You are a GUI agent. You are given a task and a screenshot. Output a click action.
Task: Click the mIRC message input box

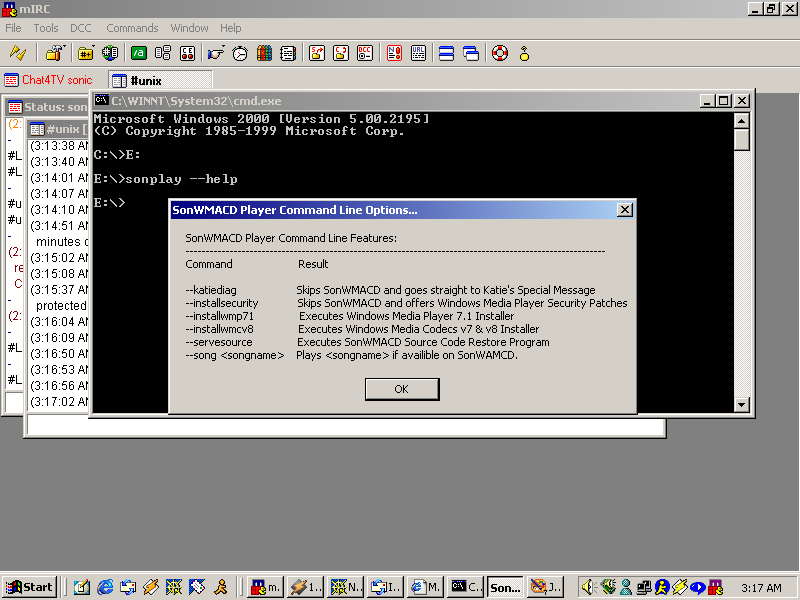345,426
